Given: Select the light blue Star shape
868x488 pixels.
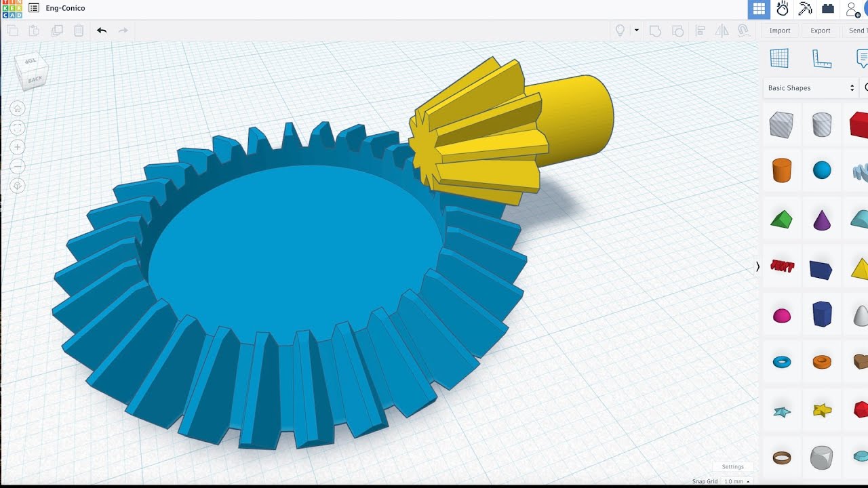Looking at the screenshot, I should pos(782,411).
